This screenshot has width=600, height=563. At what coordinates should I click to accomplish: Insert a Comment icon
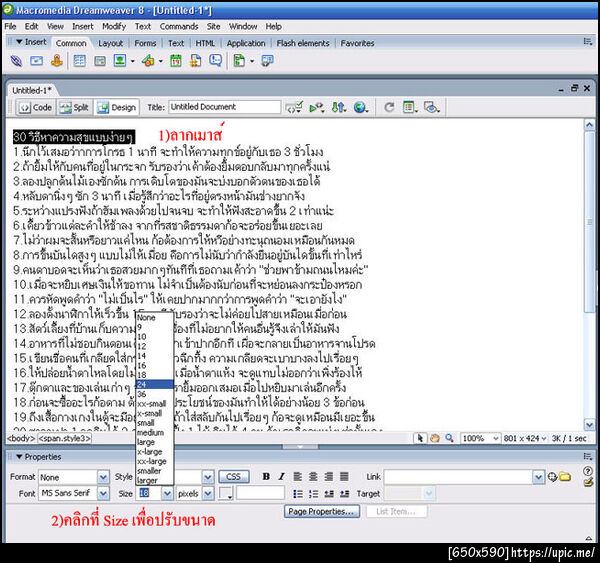pyautogui.click(x=216, y=61)
